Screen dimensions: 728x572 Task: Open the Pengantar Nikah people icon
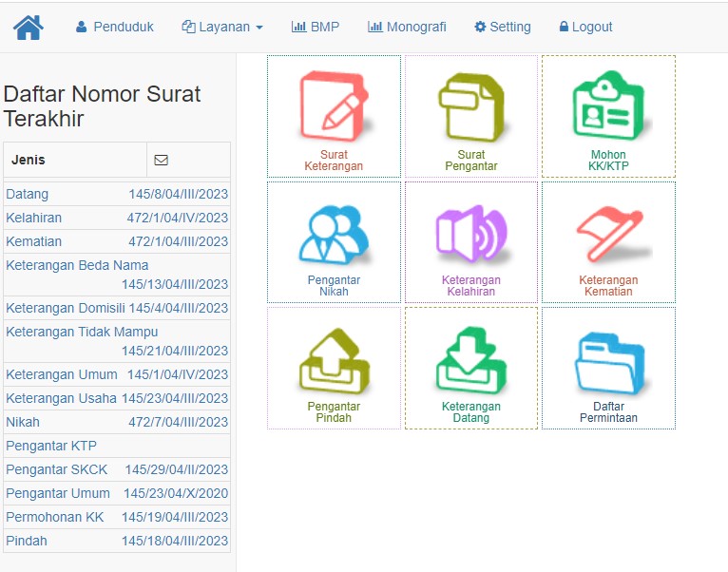coord(334,233)
